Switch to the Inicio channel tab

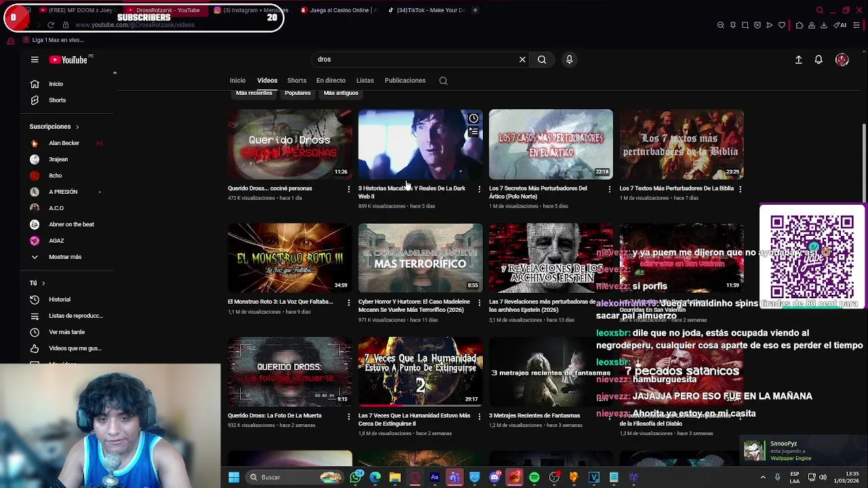pos(237,81)
